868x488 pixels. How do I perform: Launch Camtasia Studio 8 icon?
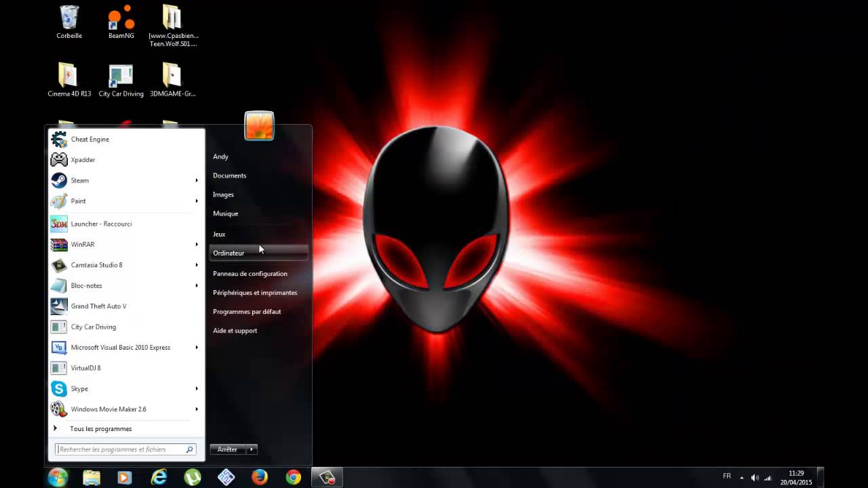pyautogui.click(x=59, y=265)
